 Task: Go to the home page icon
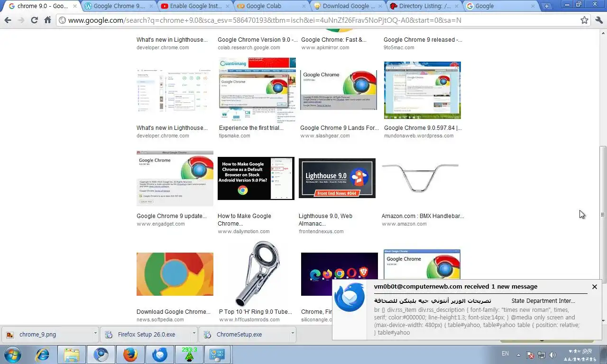[47, 20]
